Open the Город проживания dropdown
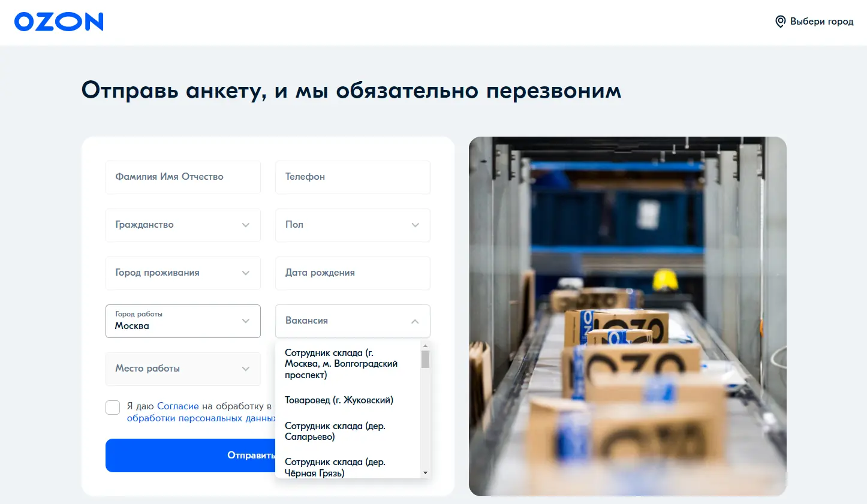This screenshot has width=867, height=504. (183, 273)
